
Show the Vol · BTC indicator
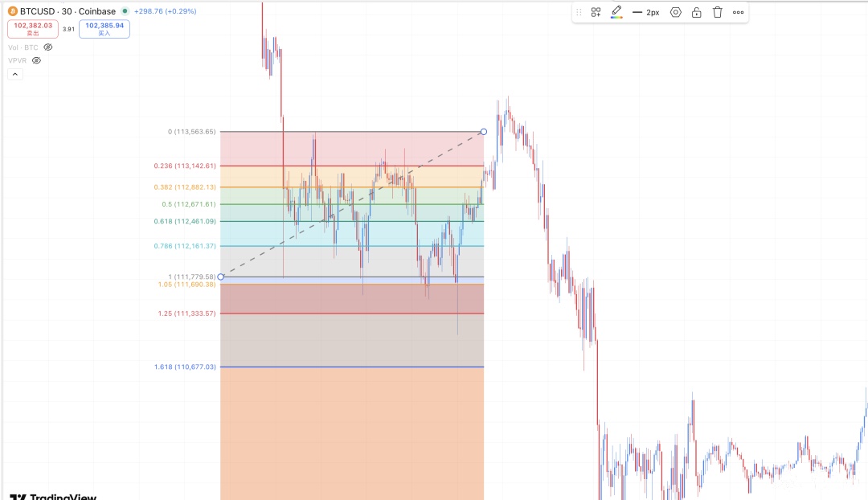48,47
